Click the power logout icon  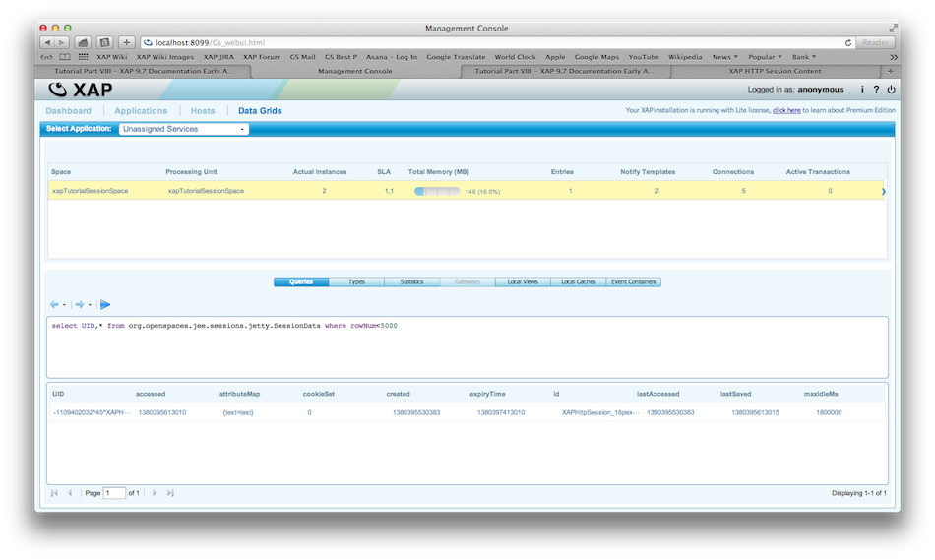pos(891,90)
